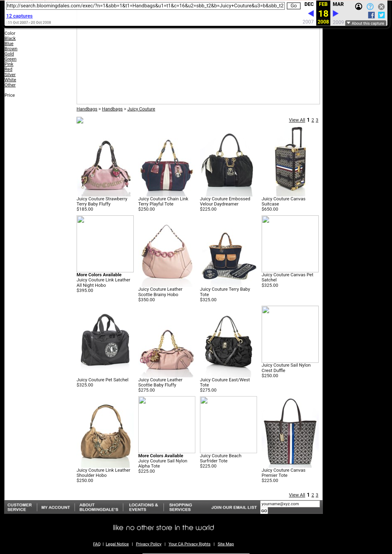Open Shopping Services footer menu
This screenshot has height=554, width=392.
[181, 507]
